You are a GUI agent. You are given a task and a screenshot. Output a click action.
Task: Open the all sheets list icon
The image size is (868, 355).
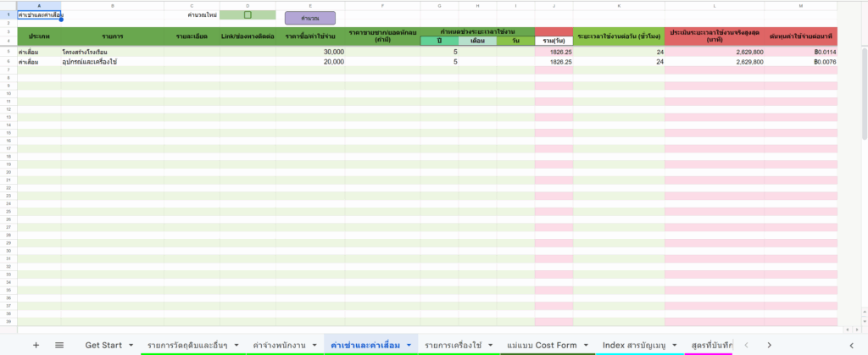pyautogui.click(x=59, y=345)
